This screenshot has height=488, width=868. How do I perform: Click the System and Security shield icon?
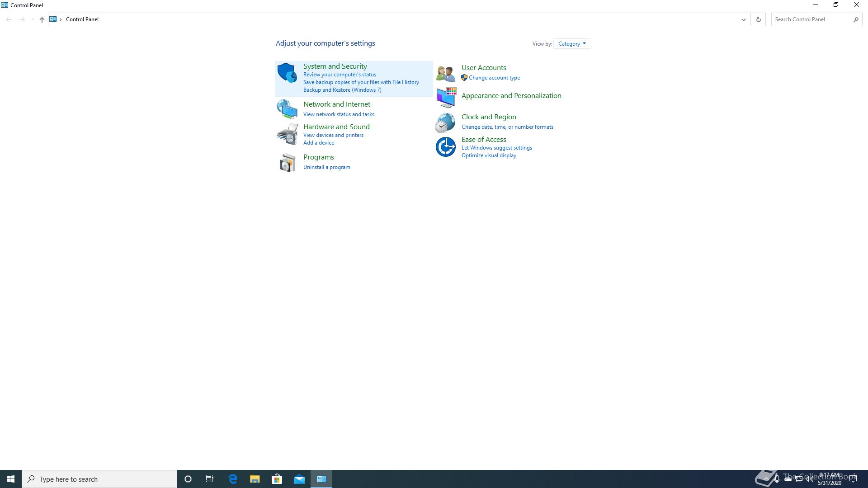(x=287, y=73)
